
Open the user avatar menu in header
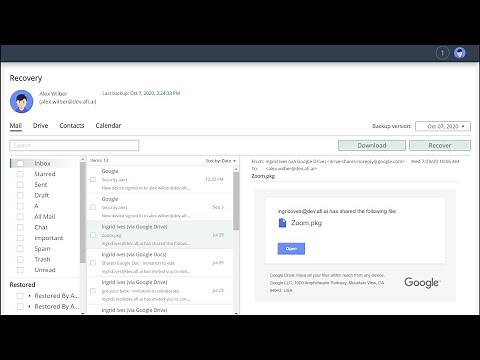pos(460,53)
